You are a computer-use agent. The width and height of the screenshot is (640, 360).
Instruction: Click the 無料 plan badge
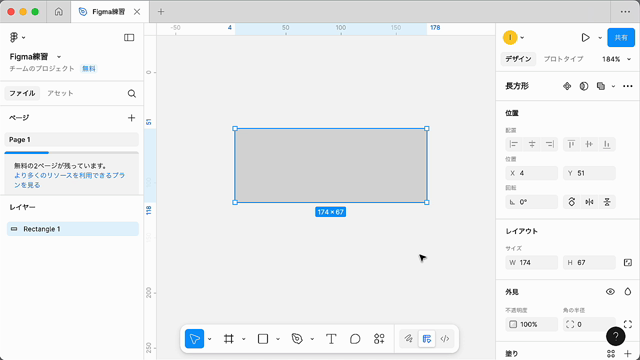tap(89, 69)
